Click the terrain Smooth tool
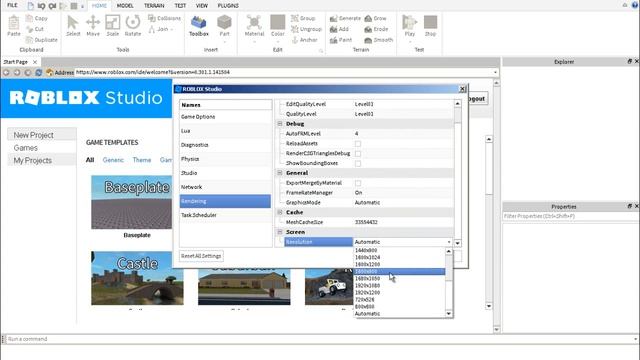This screenshot has width=640, height=360. coord(378,40)
